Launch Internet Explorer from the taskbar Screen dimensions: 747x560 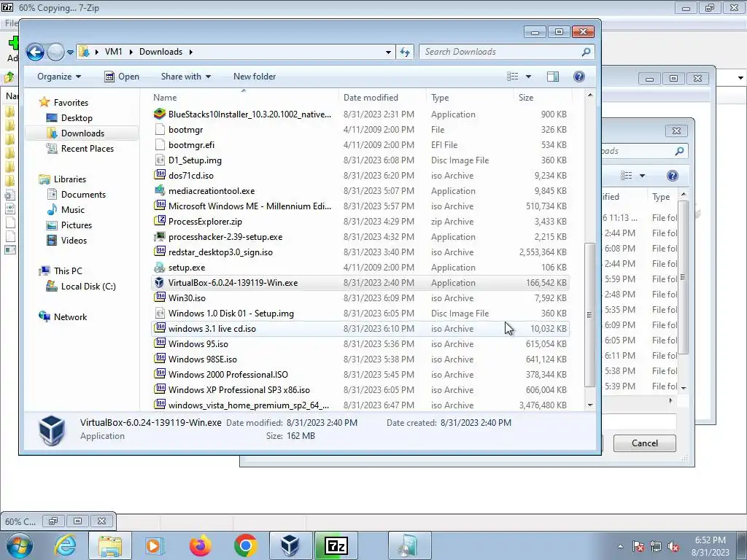pyautogui.click(x=65, y=545)
